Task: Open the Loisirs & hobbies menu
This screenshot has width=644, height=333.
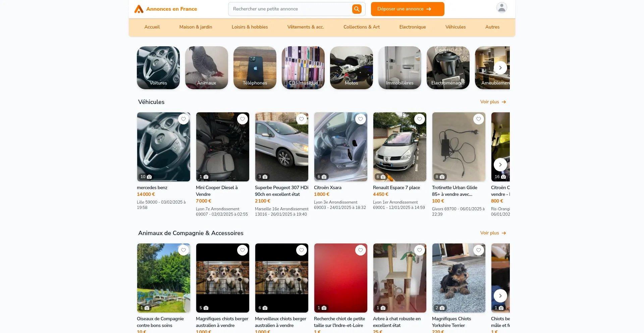Action: pyautogui.click(x=250, y=27)
